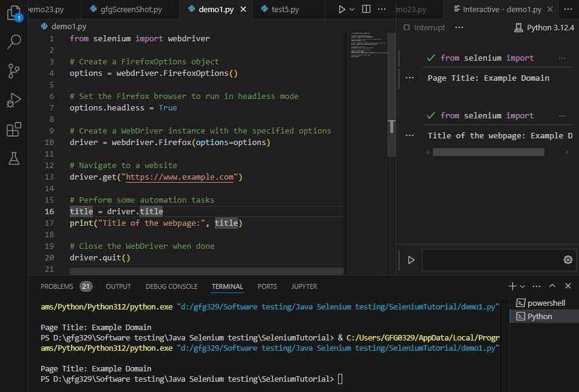Image resolution: width=579 pixels, height=392 pixels.
Task: Click the new terminal plus icon
Action: 512,286
